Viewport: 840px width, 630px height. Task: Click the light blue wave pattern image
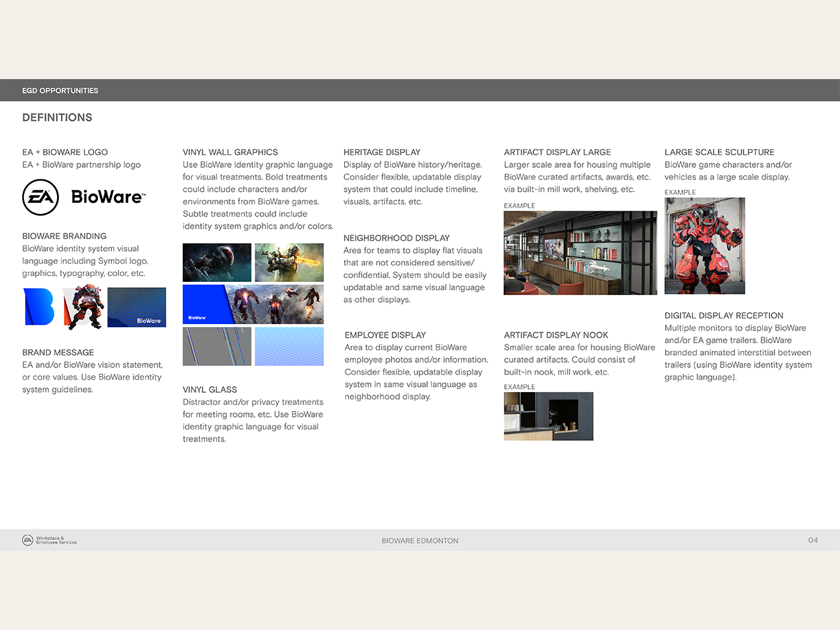pyautogui.click(x=289, y=346)
